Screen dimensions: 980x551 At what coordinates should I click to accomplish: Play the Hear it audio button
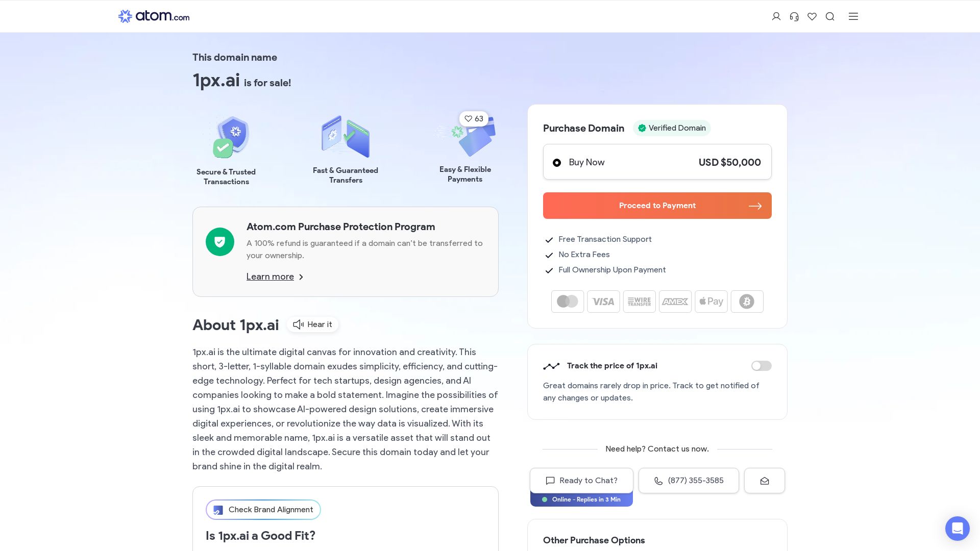312,324
